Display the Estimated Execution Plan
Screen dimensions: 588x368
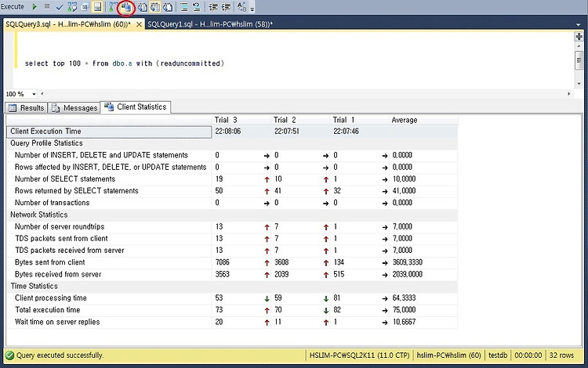pos(72,7)
